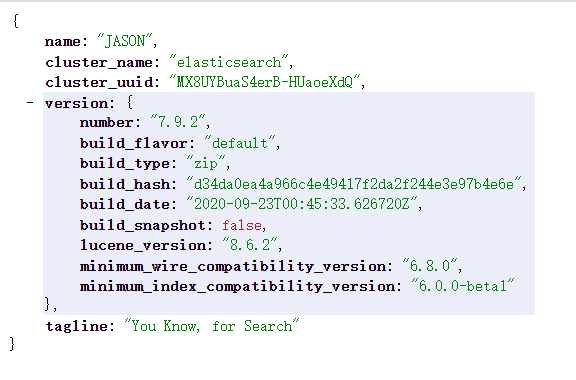Select the "6.0.0-beta1" value
The width and height of the screenshot is (576, 380).
pyautogui.click(x=462, y=285)
